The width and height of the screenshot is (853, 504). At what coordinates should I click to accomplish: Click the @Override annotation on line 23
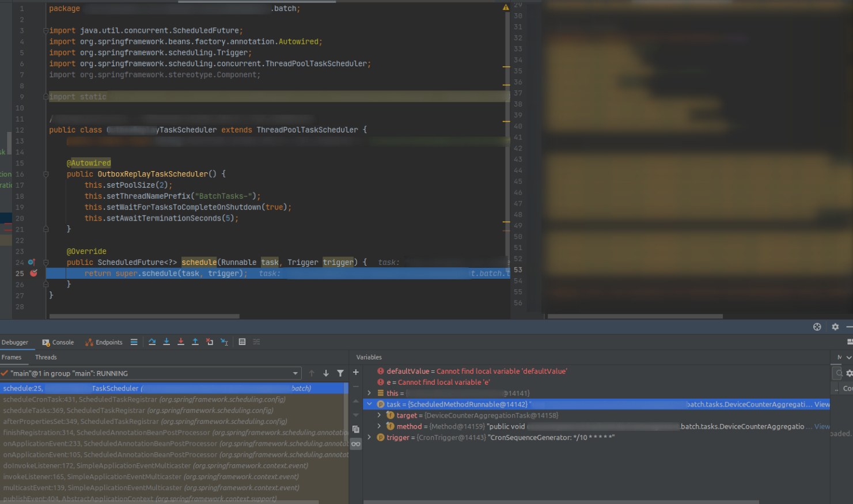(86, 251)
